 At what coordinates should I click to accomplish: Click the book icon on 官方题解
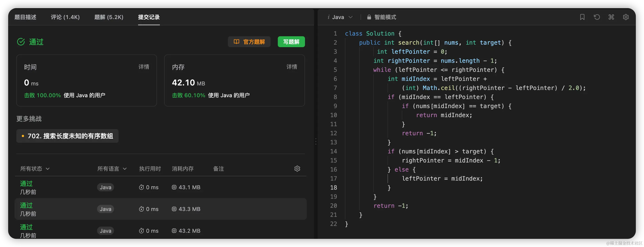pos(236,42)
